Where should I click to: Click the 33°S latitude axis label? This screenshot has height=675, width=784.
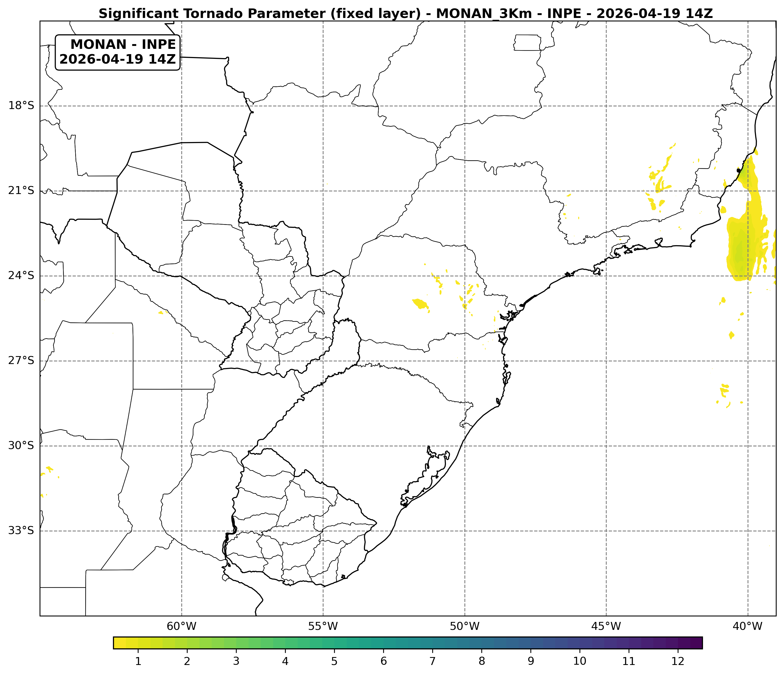pos(21,530)
